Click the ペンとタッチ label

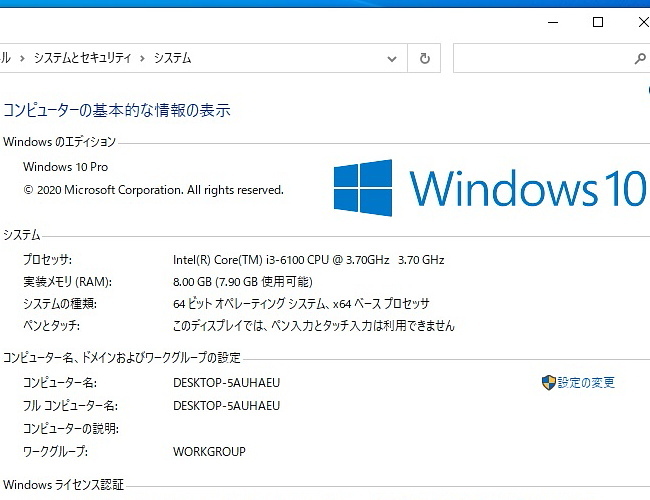[x=51, y=326]
